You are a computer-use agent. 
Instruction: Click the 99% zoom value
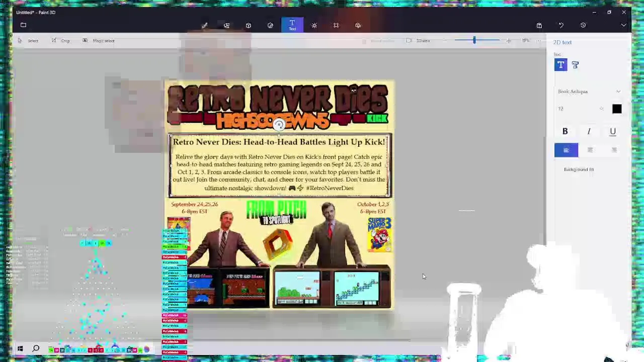(x=525, y=41)
